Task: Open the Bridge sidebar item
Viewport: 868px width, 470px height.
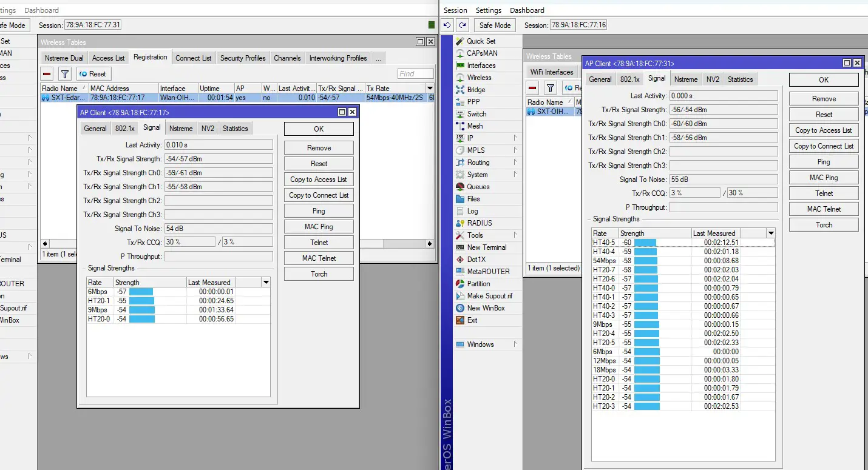Action: click(x=476, y=90)
